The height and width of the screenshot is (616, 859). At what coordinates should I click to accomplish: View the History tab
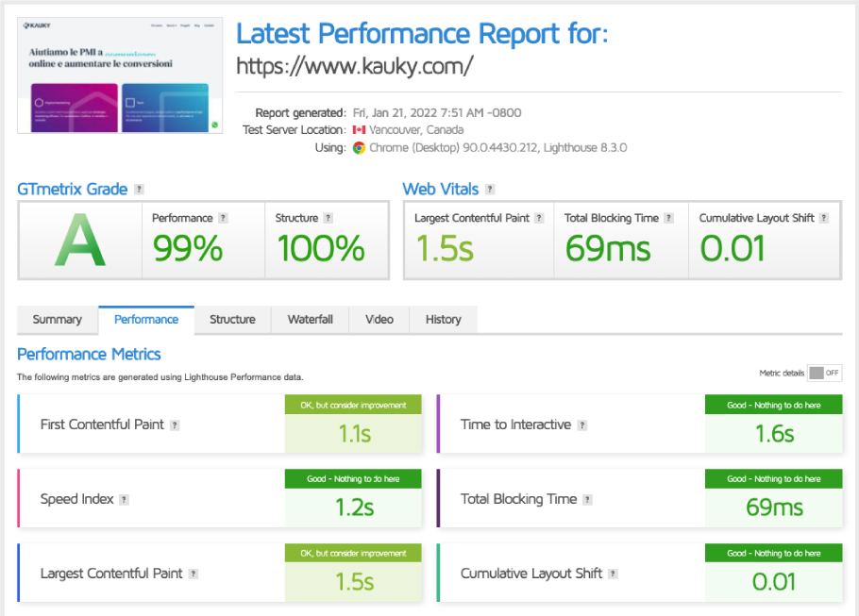coord(444,320)
